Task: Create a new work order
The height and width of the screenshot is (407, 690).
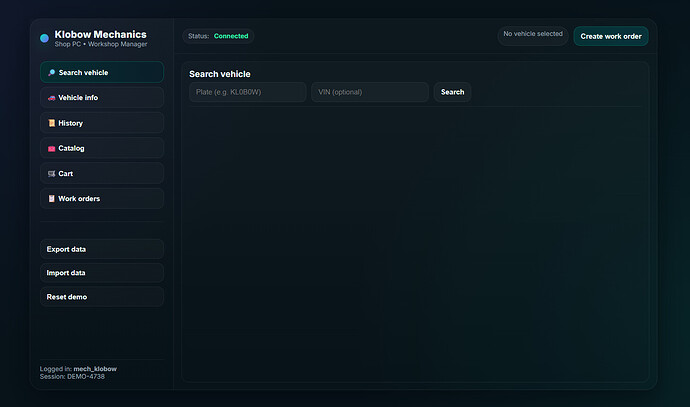Action: point(610,36)
